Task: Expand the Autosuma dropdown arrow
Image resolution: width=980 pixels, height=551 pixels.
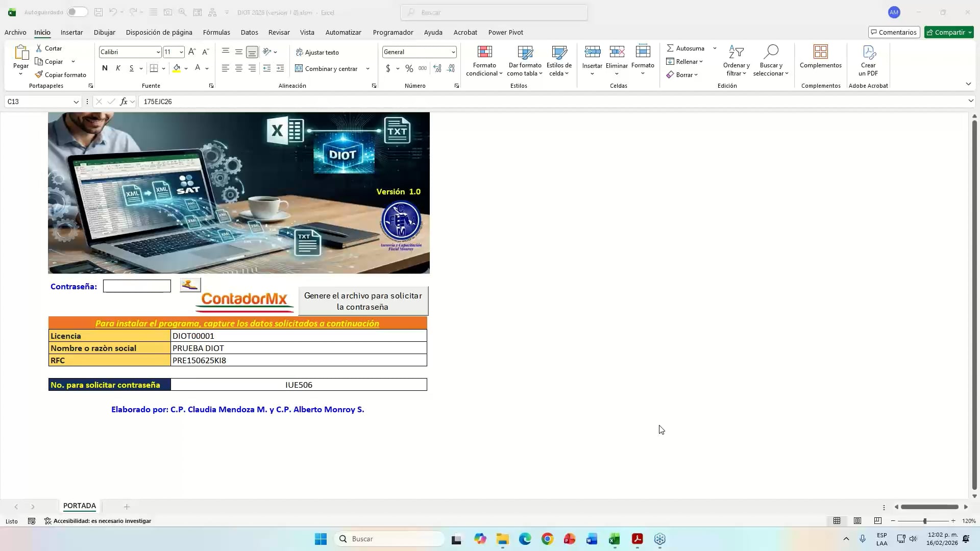Action: click(x=715, y=48)
